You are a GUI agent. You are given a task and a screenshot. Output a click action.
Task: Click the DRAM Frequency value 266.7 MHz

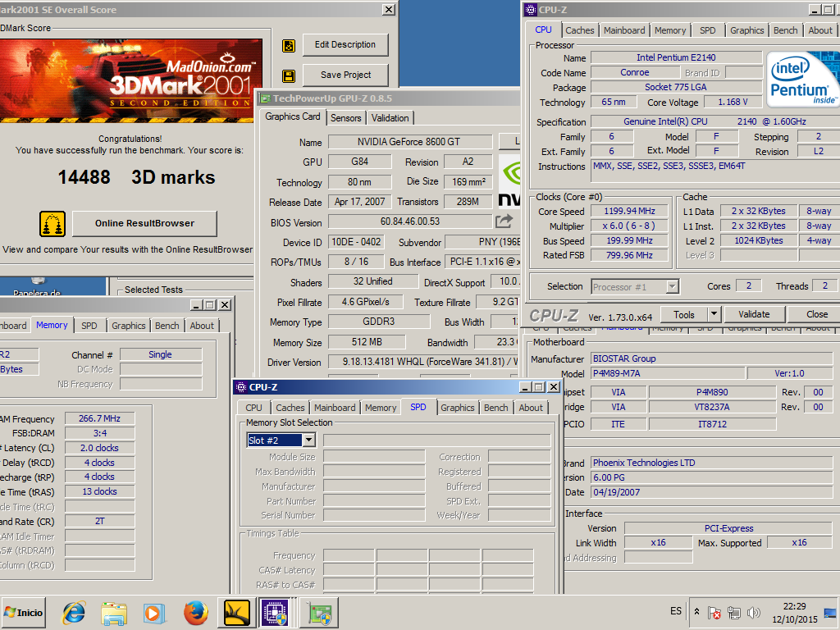(x=99, y=418)
